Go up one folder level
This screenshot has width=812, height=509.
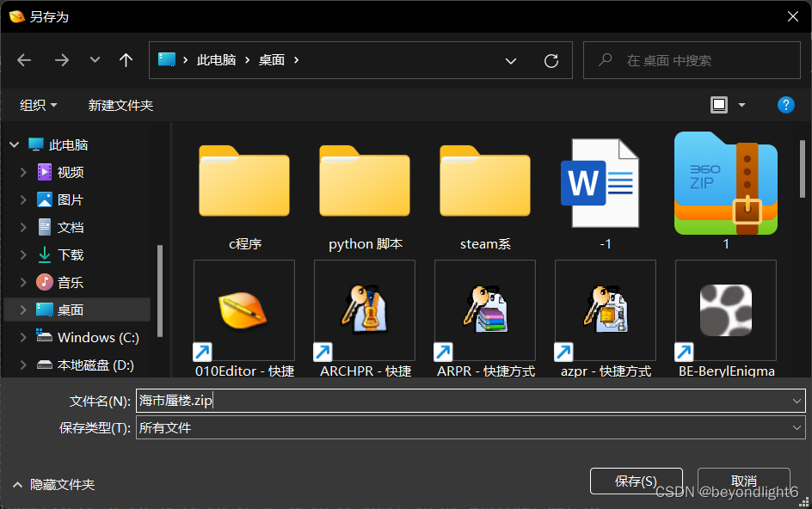126,60
